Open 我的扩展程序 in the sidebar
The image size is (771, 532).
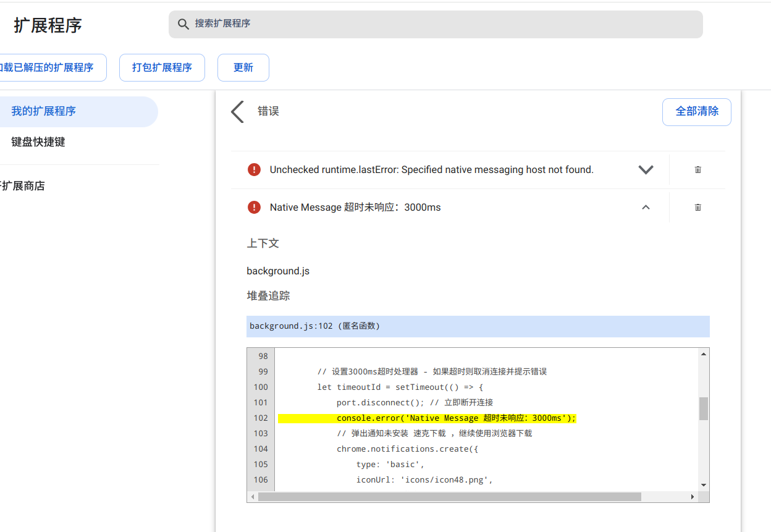coord(78,112)
